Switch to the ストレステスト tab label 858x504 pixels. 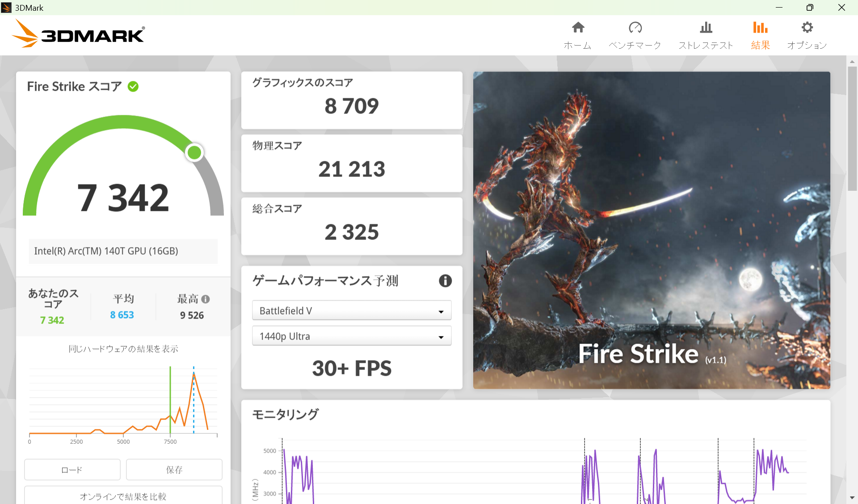click(x=706, y=46)
